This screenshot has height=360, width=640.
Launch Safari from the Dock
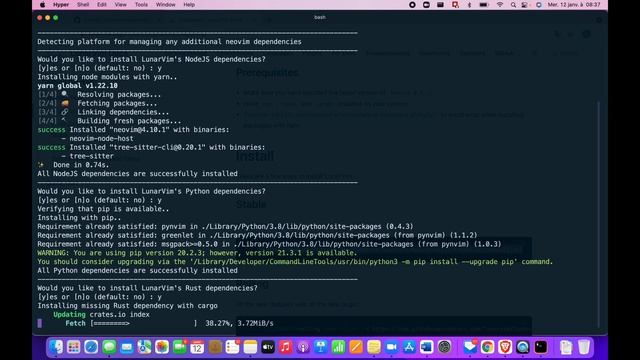[91, 347]
